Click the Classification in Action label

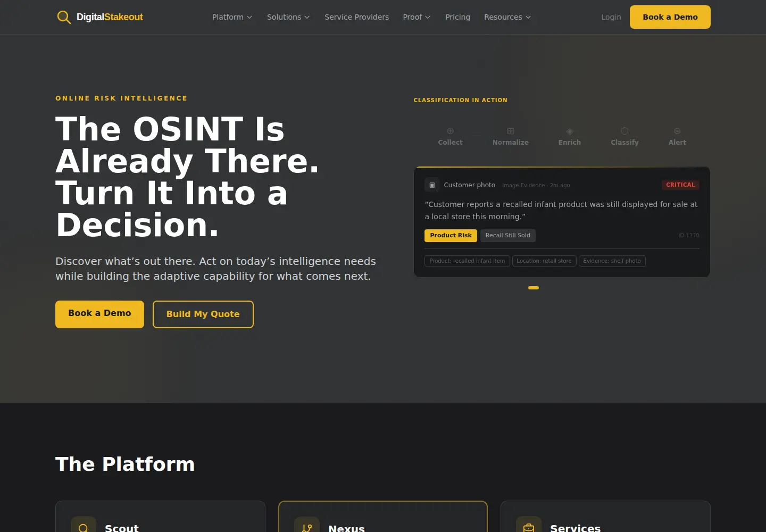tap(461, 100)
